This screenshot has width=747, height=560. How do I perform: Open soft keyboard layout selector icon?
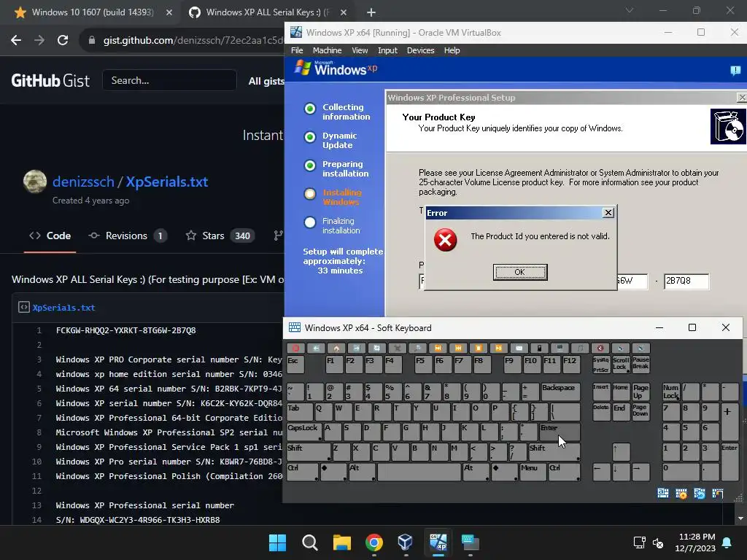(x=662, y=494)
